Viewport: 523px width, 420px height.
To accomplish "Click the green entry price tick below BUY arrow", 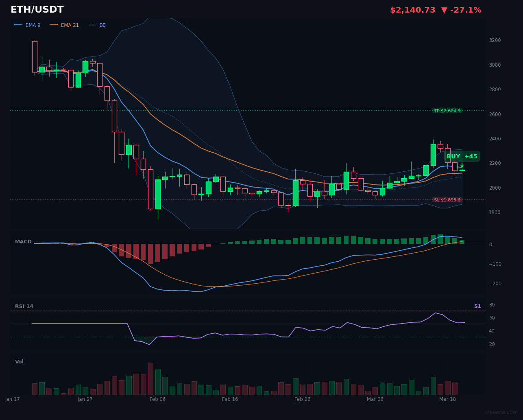I will click(x=462, y=170).
